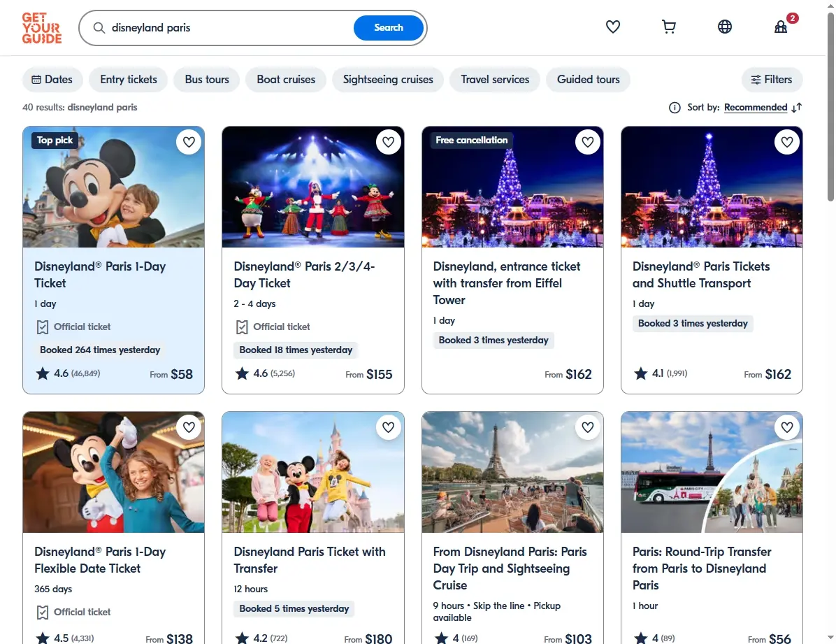Click '40 results: disneyland paris' text
This screenshot has width=836, height=644.
pos(80,107)
